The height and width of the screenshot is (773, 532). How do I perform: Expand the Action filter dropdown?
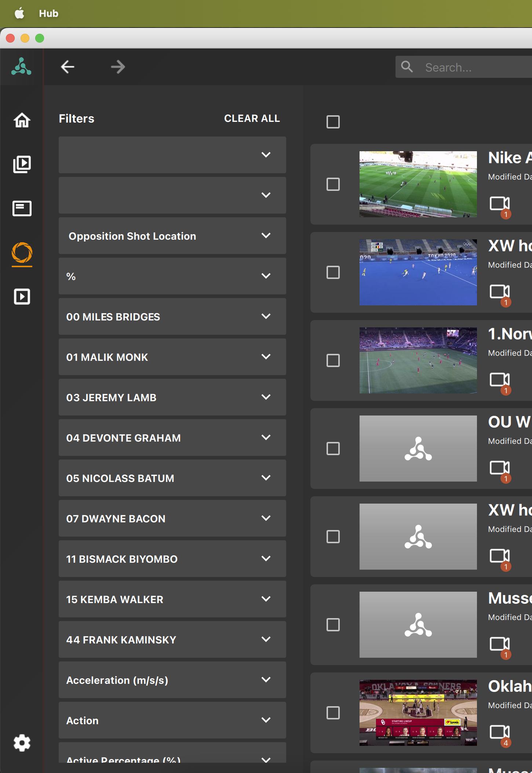[172, 720]
